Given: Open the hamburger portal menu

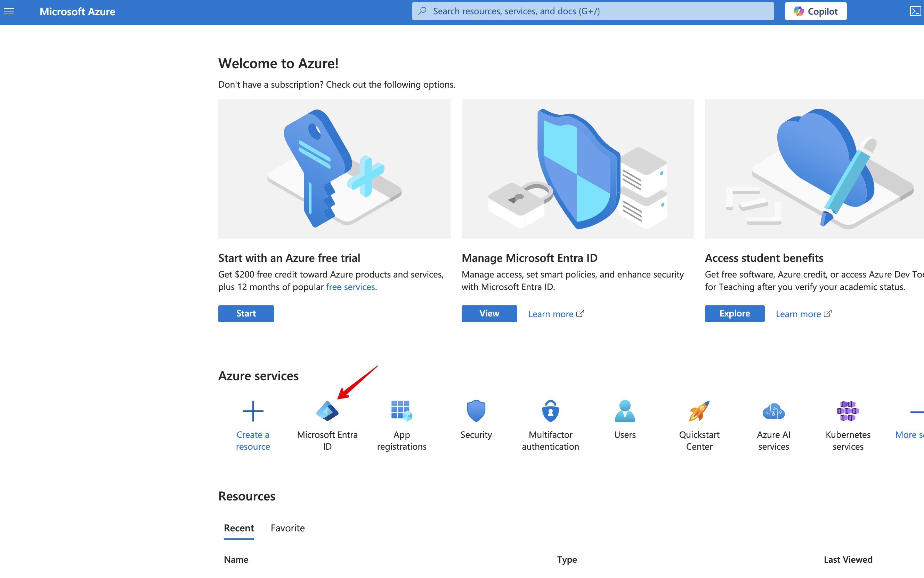Looking at the screenshot, I should pos(9,11).
